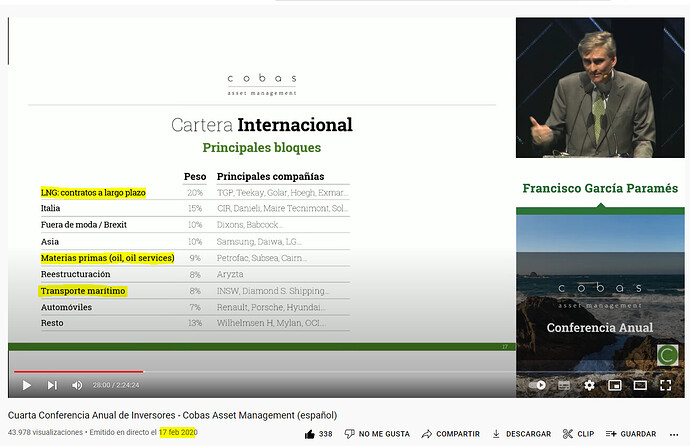Click like count 338
The height and width of the screenshot is (446, 690).
point(326,434)
